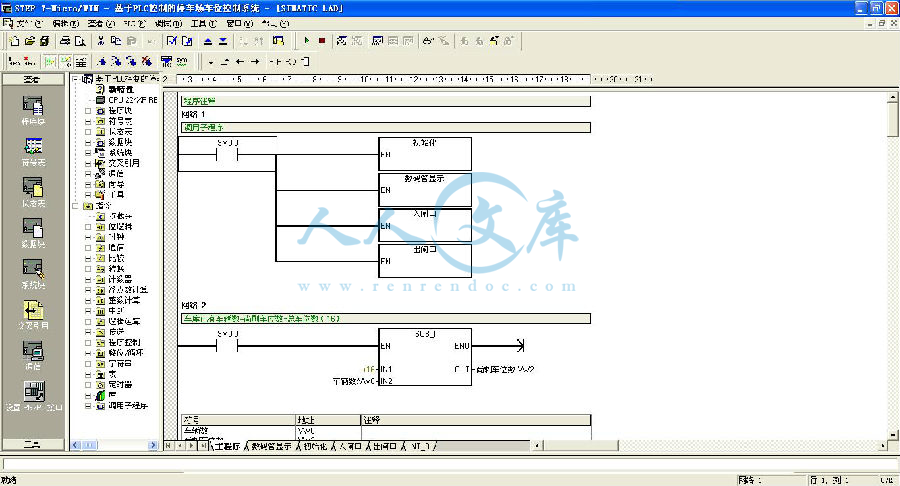Image resolution: width=900 pixels, height=486 pixels.
Task: Expand the 整数计算 instruction folder
Action: 88,300
